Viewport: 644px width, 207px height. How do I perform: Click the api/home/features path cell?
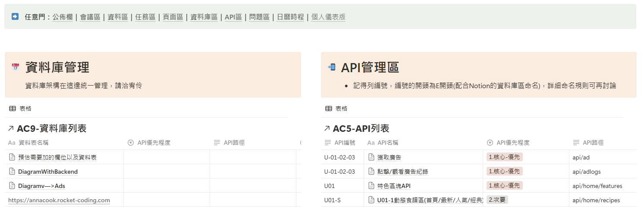[597, 186]
